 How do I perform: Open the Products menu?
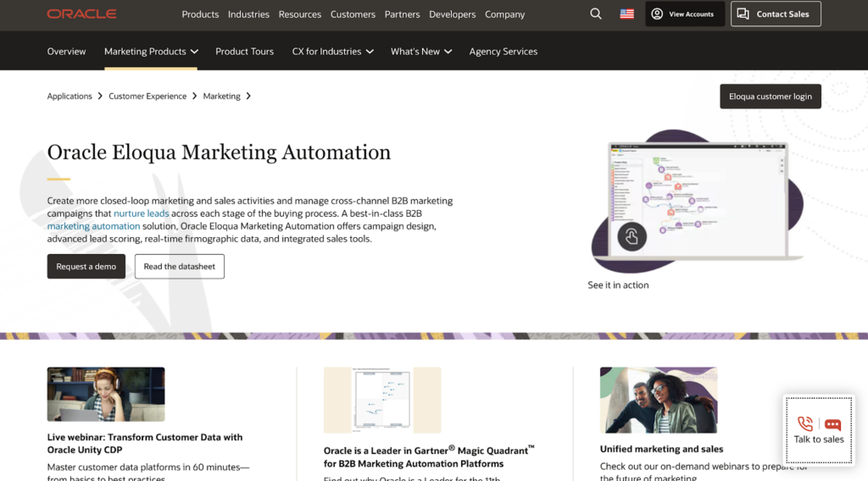(200, 14)
